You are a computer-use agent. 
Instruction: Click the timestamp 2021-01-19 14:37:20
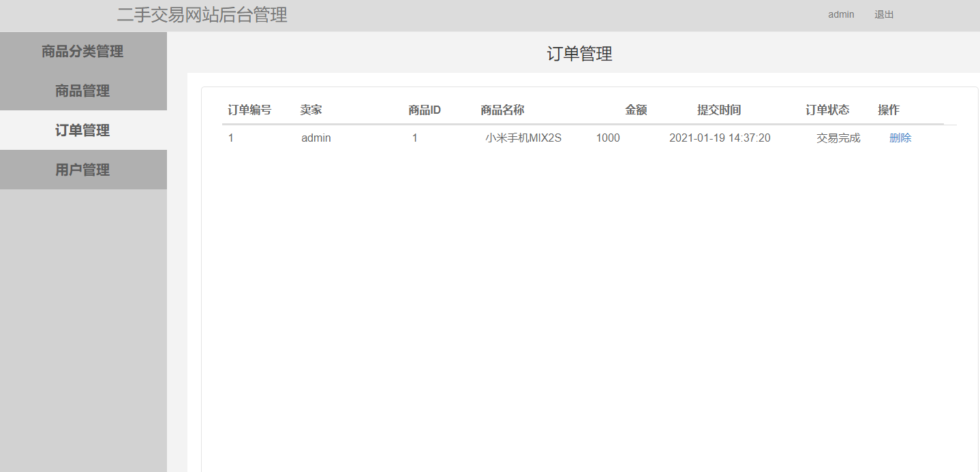tap(720, 137)
